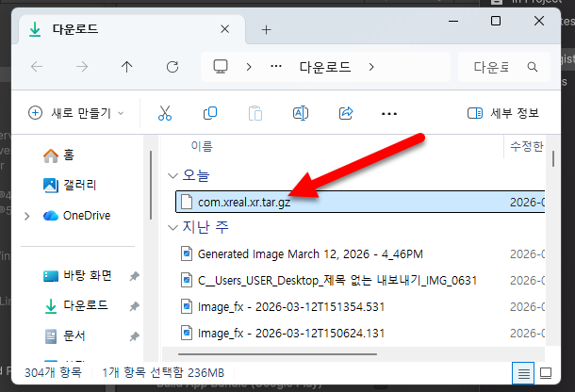Viewport: 575px width, 392px height.
Task: Open 바탕 화면 in the sidebar
Action: (77, 276)
